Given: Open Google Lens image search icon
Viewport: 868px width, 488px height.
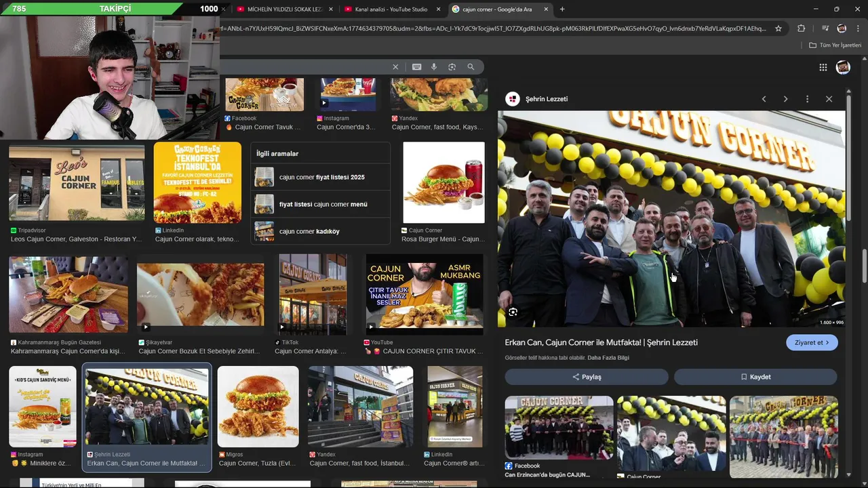Looking at the screenshot, I should [x=452, y=67].
